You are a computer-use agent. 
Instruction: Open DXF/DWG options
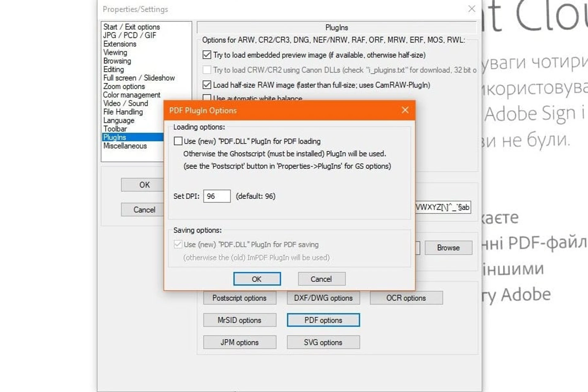pyautogui.click(x=323, y=298)
